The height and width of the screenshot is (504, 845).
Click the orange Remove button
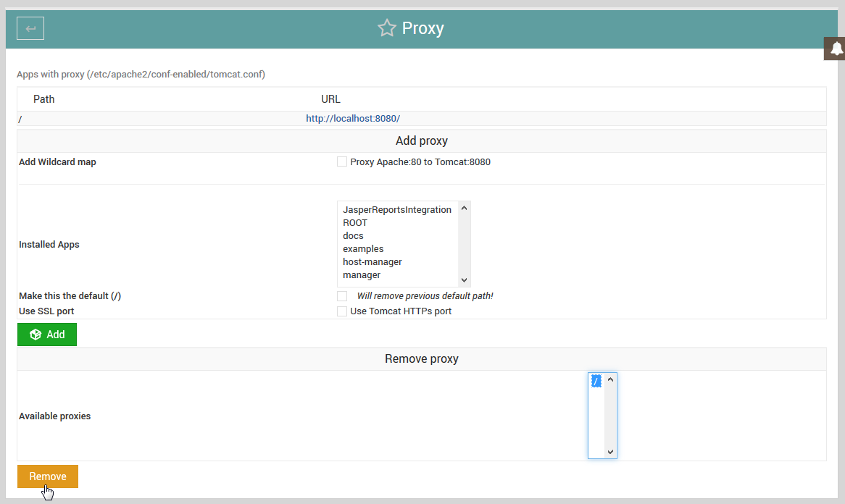click(x=47, y=476)
